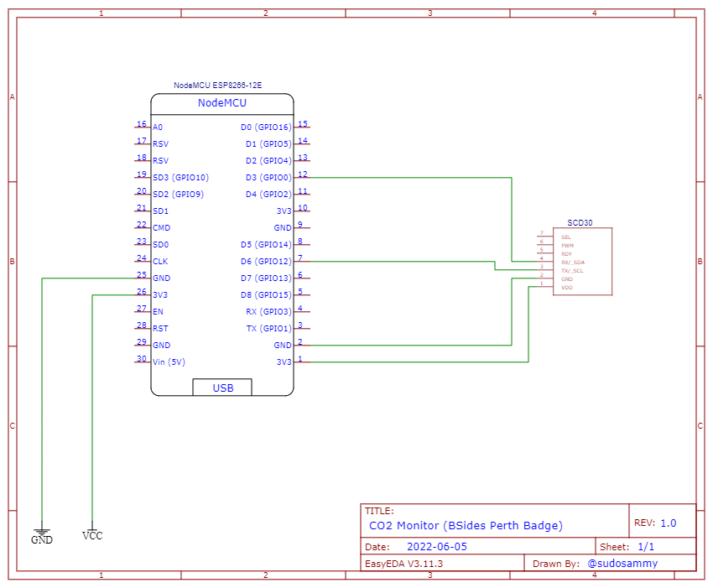This screenshot has width=713, height=588.
Task: Select the SEL pin on SCD30
Action: click(x=565, y=237)
